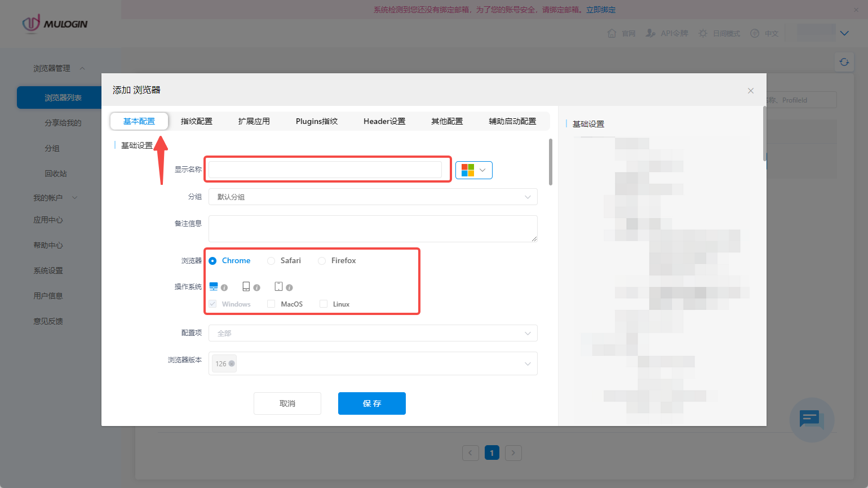Click the 立即绑定 link in the banner
This screenshot has height=488, width=868.
pyautogui.click(x=601, y=10)
